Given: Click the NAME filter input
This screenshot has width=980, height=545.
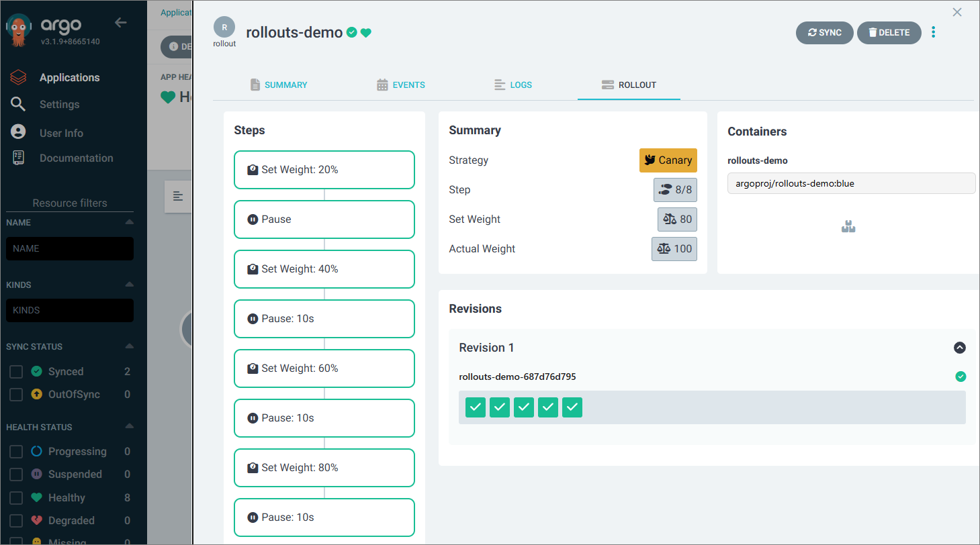Looking at the screenshot, I should pos(70,248).
